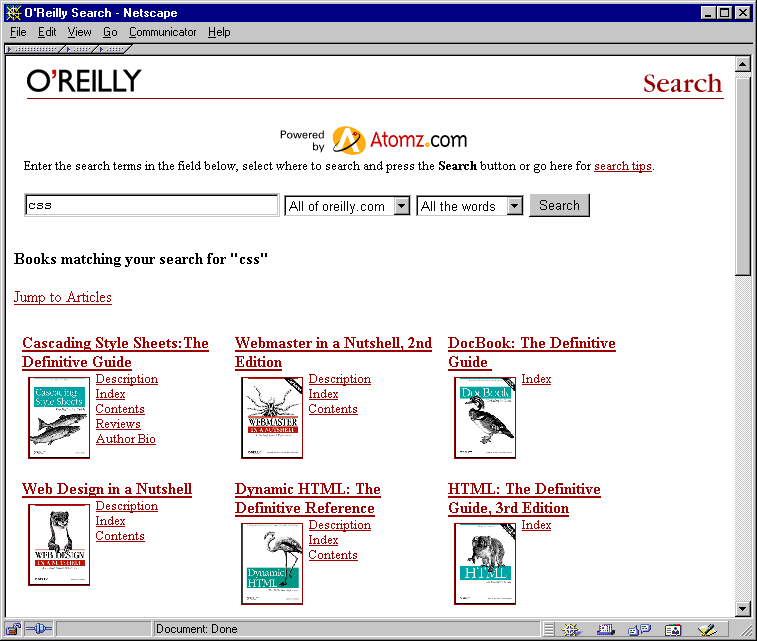757x641 pixels.
Task: Open Contents link under Cascading Style Sheets
Action: [120, 409]
